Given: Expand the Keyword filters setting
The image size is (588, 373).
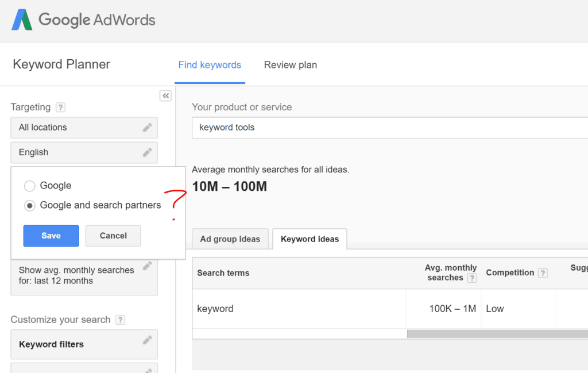Looking at the screenshot, I should click(84, 344).
